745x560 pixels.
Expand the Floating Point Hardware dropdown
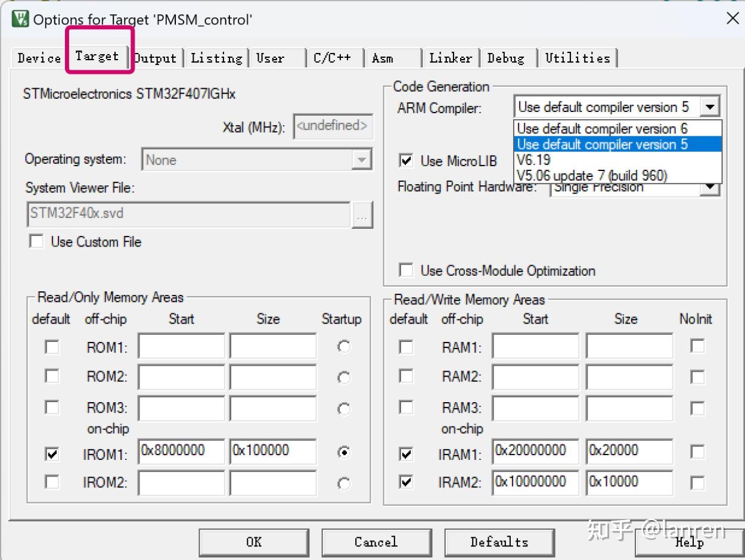709,188
